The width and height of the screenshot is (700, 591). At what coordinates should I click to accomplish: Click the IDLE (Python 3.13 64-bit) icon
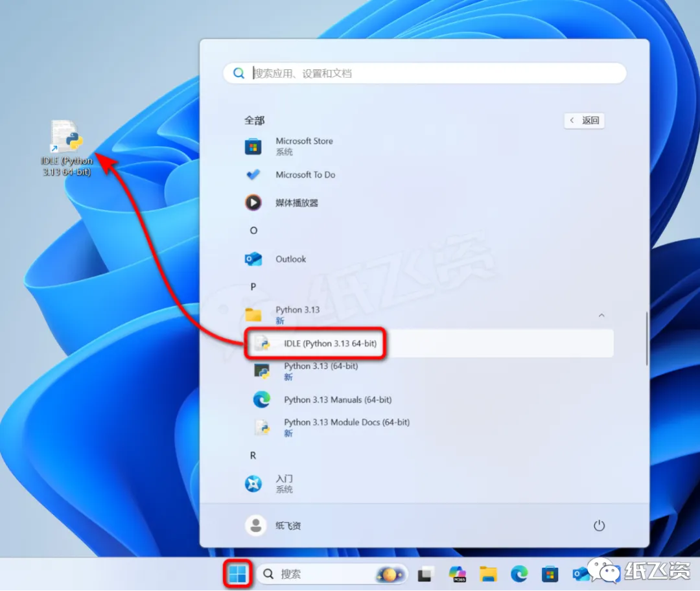coord(262,343)
